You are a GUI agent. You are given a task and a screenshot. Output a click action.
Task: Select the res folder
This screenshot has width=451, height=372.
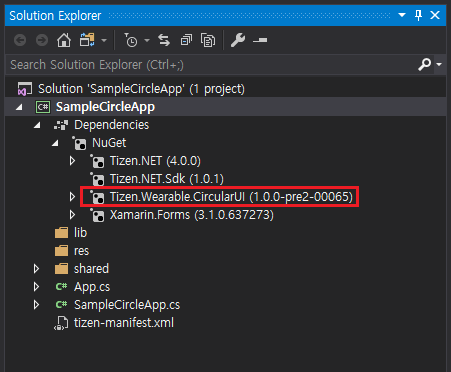[x=81, y=251]
